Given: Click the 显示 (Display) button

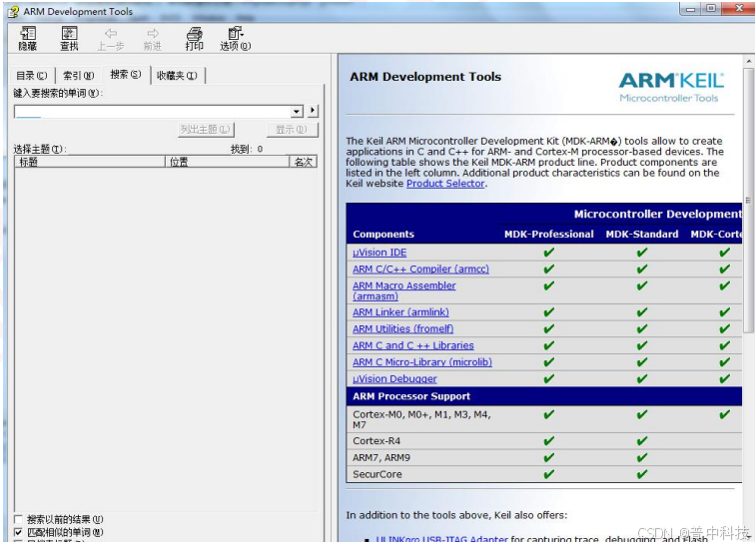Looking at the screenshot, I should 293,129.
